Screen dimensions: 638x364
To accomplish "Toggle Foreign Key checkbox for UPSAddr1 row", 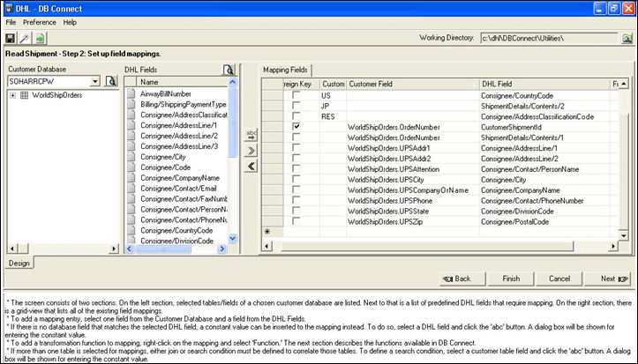I will pyautogui.click(x=296, y=148).
